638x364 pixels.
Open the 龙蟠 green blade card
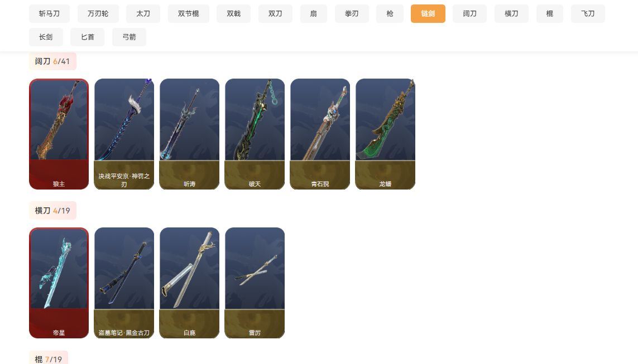coord(385,134)
